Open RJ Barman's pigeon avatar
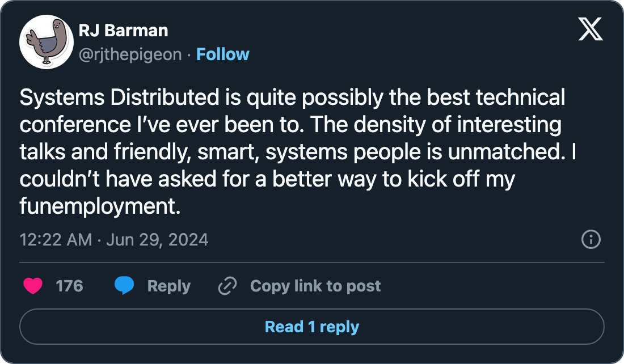624x364 pixels. 47,42
